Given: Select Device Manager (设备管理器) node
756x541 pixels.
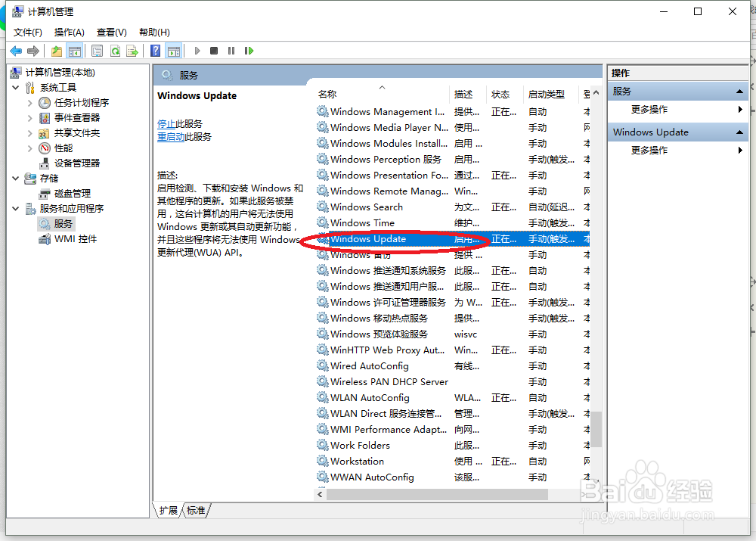Looking at the screenshot, I should [77, 163].
